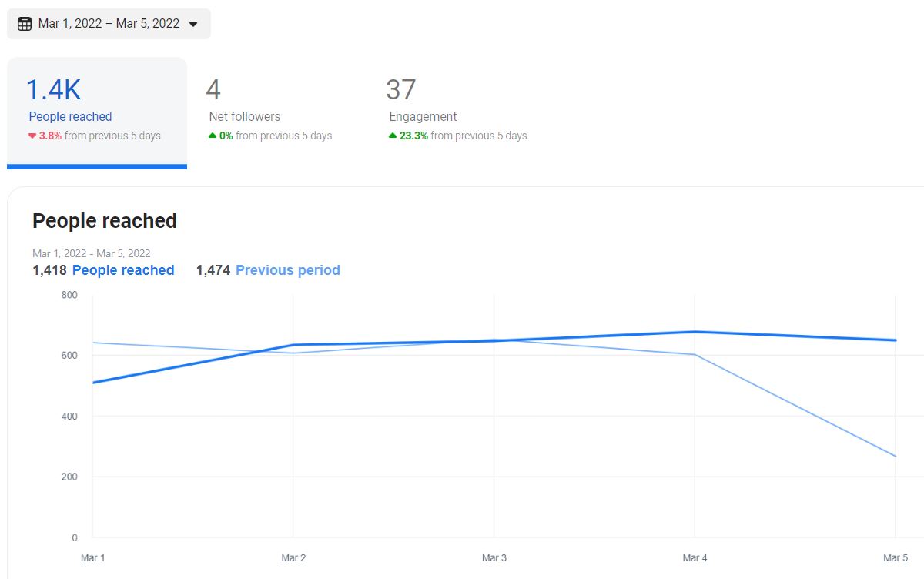The image size is (924, 579).
Task: Click the 1.4K reach figure
Action: click(x=53, y=90)
